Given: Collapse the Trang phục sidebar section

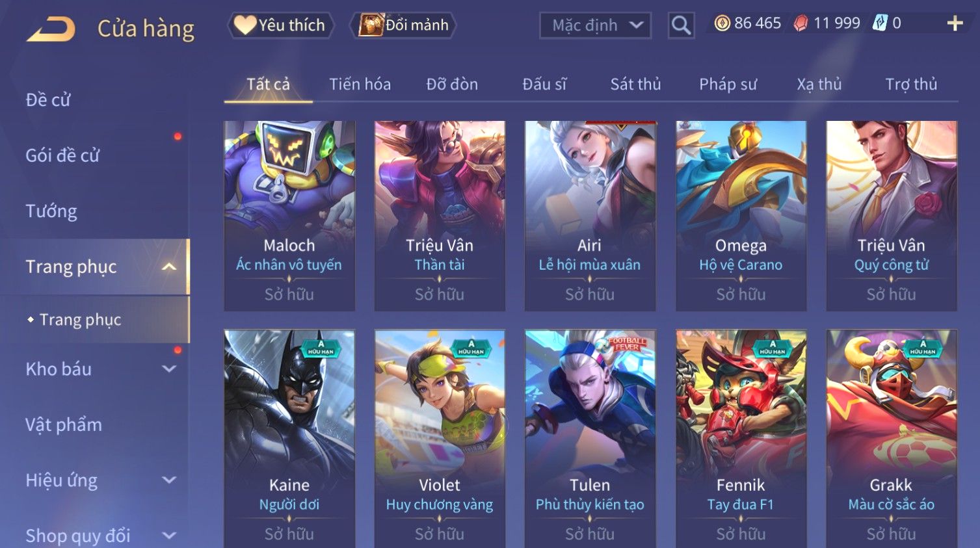Looking at the screenshot, I should click(169, 267).
